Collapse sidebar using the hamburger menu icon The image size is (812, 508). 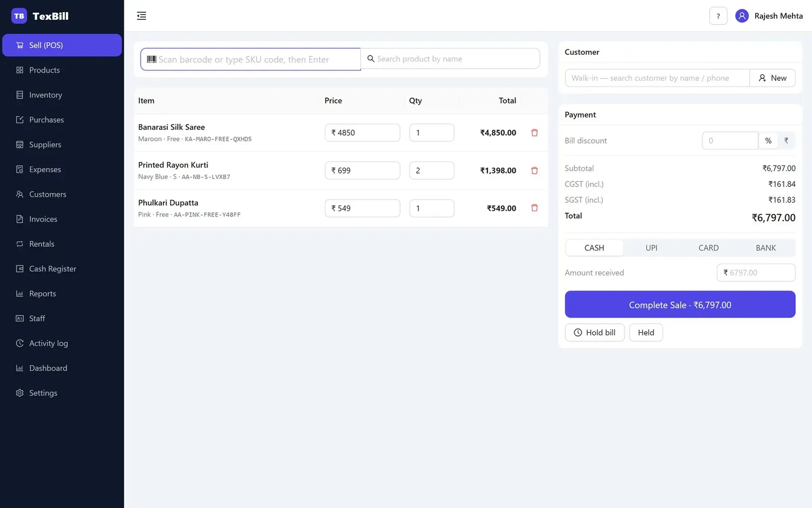(142, 16)
